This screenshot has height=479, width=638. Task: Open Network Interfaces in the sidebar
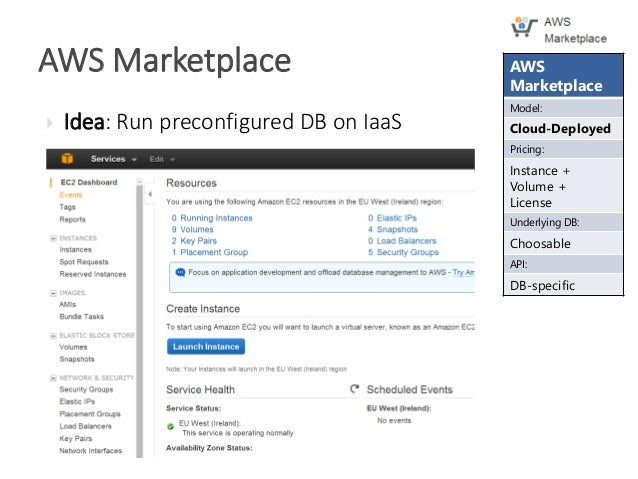coord(91,451)
